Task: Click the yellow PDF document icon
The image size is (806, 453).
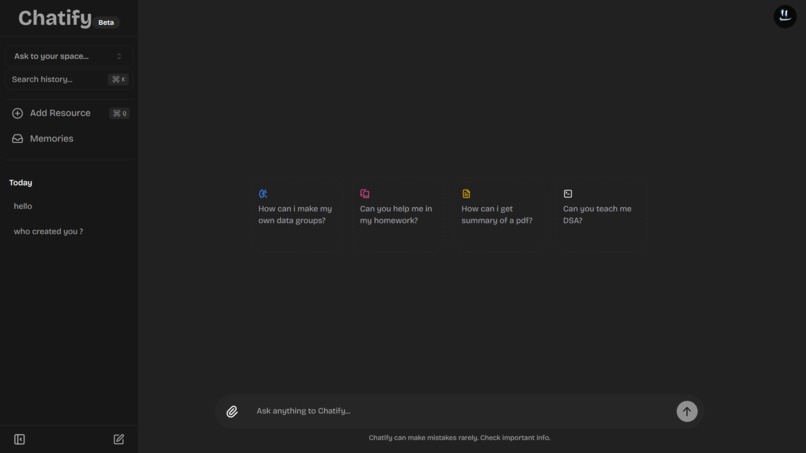Action: click(466, 194)
